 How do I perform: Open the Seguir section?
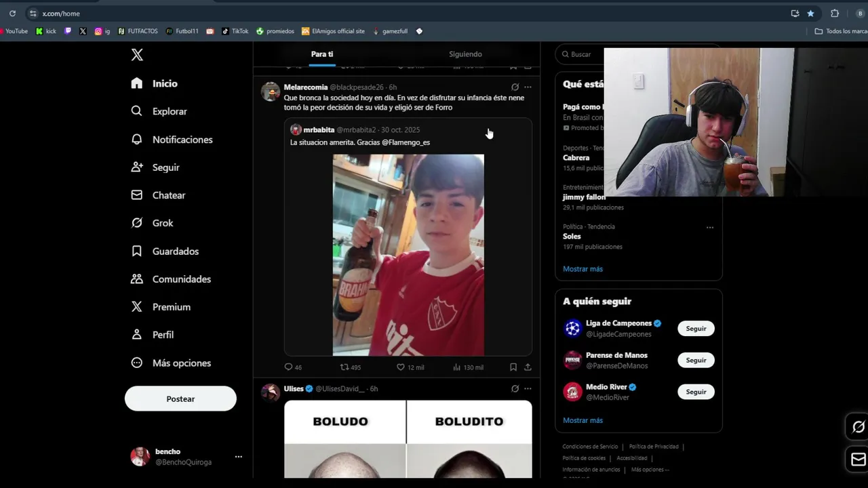(x=155, y=167)
